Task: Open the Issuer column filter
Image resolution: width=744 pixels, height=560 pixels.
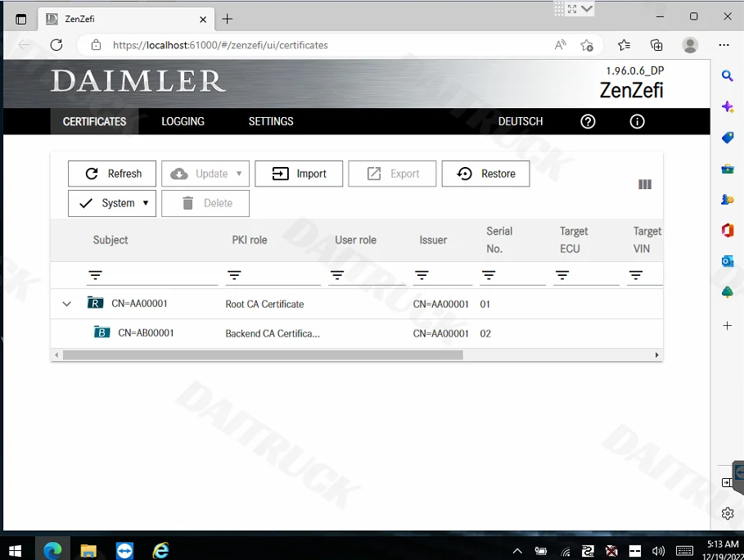Action: pos(422,275)
